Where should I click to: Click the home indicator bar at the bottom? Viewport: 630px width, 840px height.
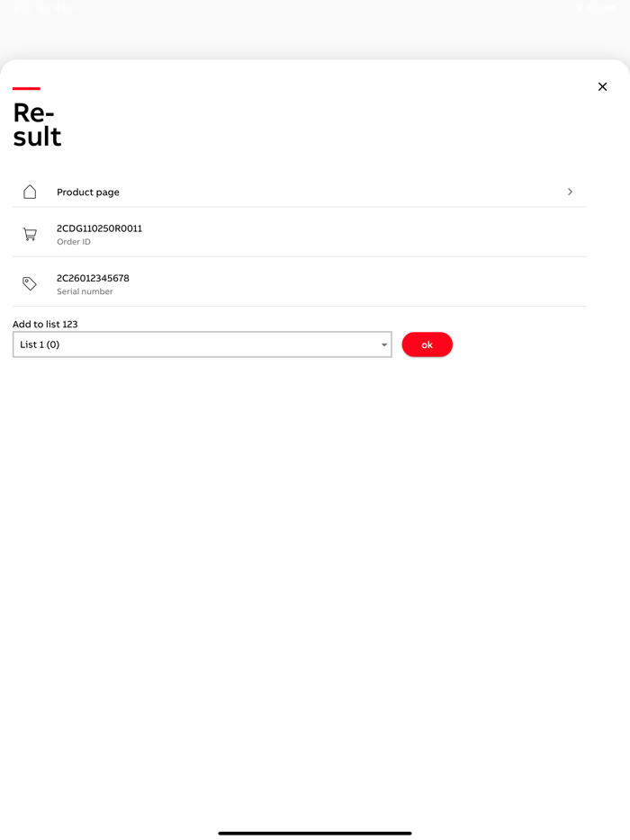(314, 834)
